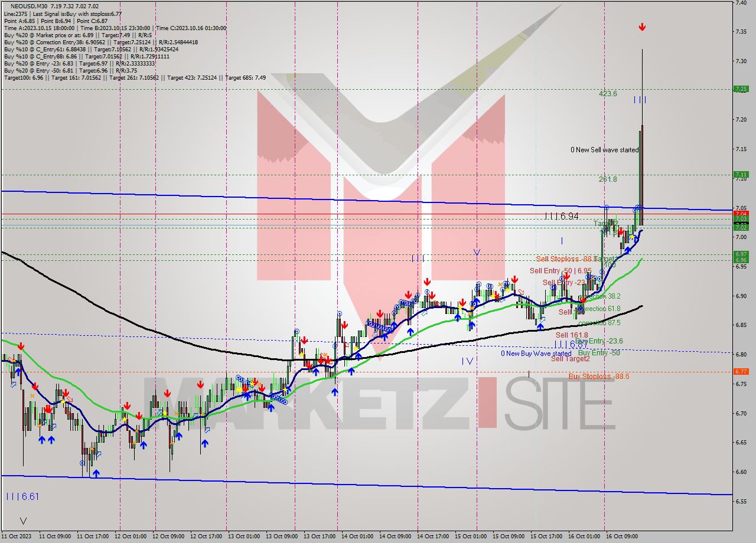This screenshot has height=543, width=756.
Task: Click the 'Sell 161.8' label
Action: click(572, 335)
